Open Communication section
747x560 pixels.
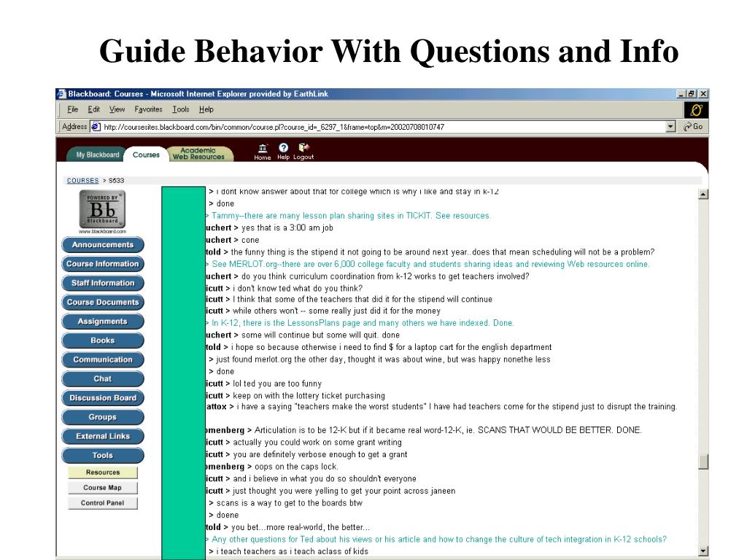pos(102,359)
